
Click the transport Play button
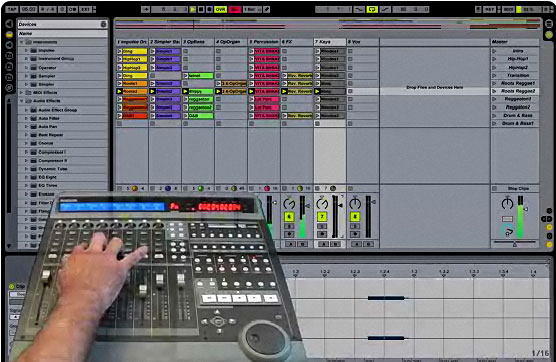tap(193, 10)
